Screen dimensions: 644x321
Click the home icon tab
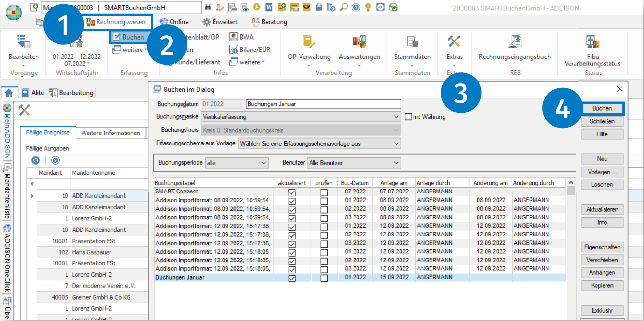(9, 93)
